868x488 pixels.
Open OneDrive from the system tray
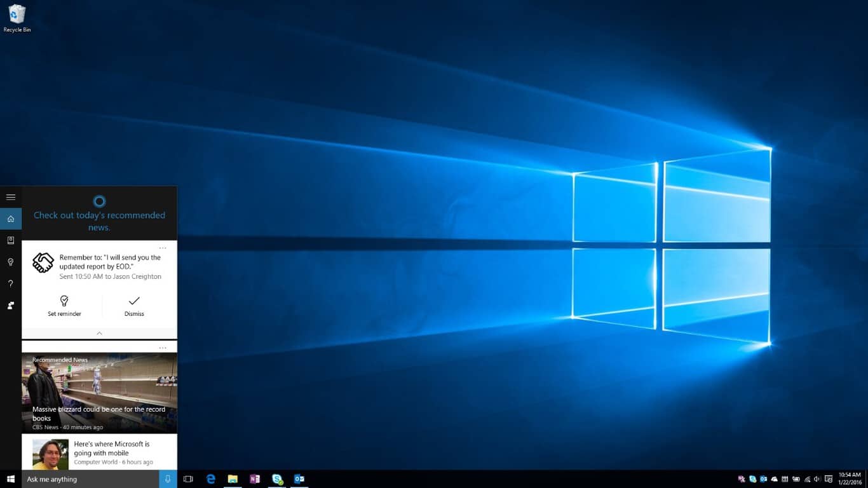[775, 478]
